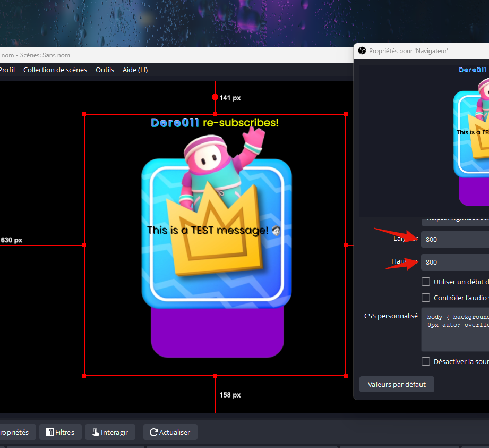Click the CSS personnalisé label
489x448 pixels.
click(391, 316)
